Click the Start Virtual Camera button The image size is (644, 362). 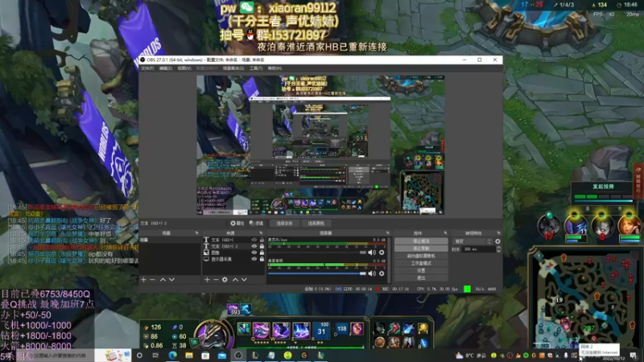pyautogui.click(x=421, y=256)
